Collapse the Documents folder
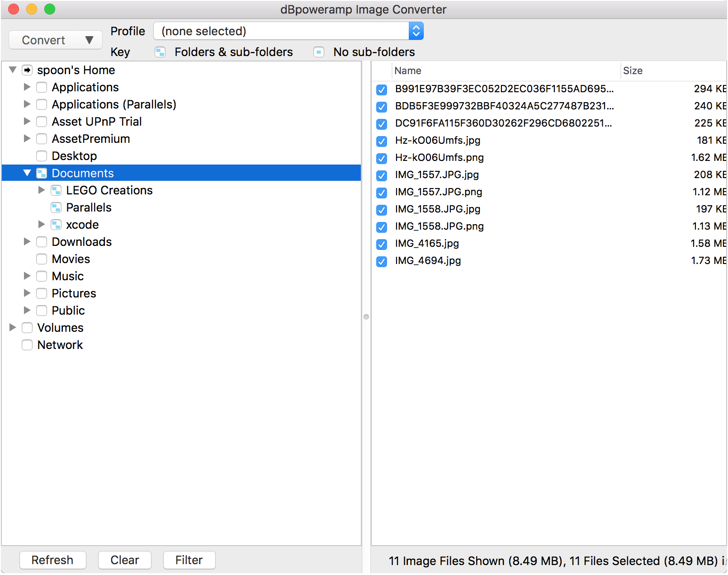The height and width of the screenshot is (575, 728). pos(27,173)
